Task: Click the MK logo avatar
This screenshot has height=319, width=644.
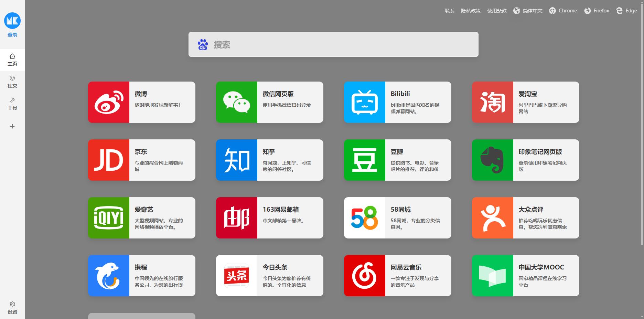Action: coord(12,21)
